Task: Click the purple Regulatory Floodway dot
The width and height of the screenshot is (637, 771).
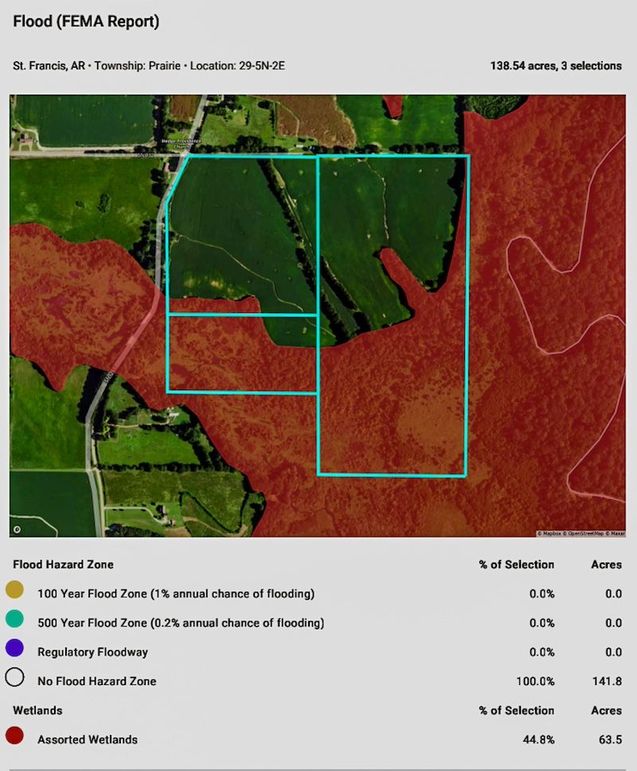Action: point(15,651)
